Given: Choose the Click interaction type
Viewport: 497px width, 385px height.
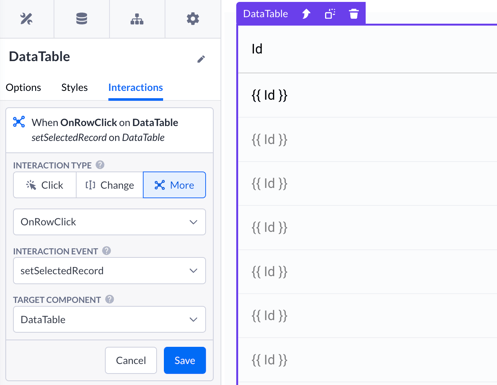Looking at the screenshot, I should 45,185.
